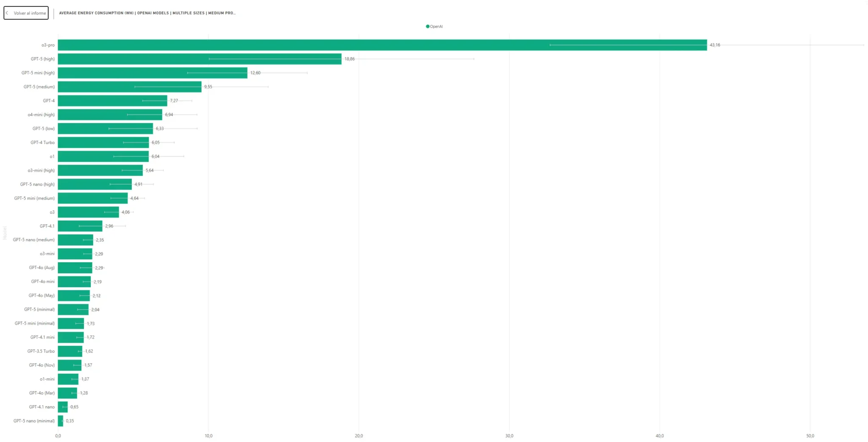The width and height of the screenshot is (868, 442).
Task: Click the GPT-5 (minimal) axis label
Action: (x=39, y=309)
